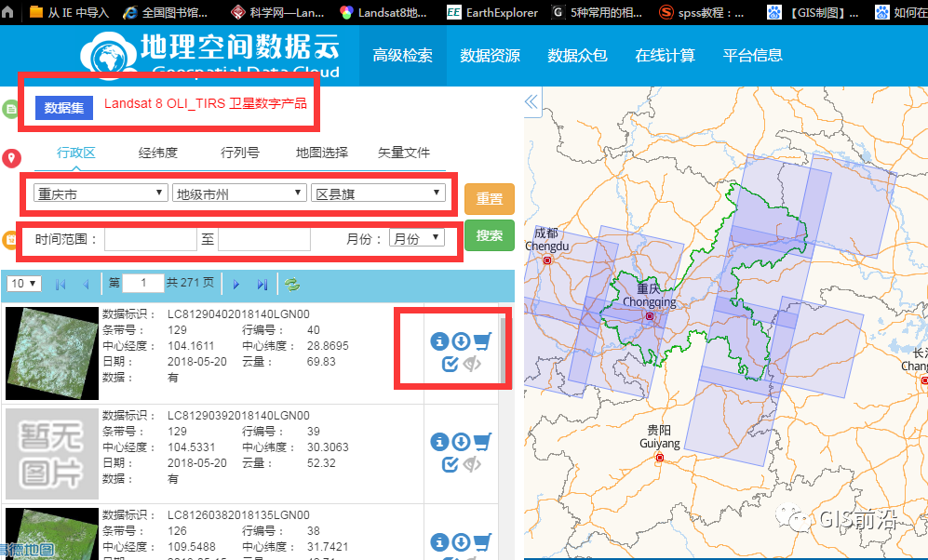The width and height of the screenshot is (928, 560).
Task: Open the Landsat8地 bookmark
Action: [x=383, y=12]
